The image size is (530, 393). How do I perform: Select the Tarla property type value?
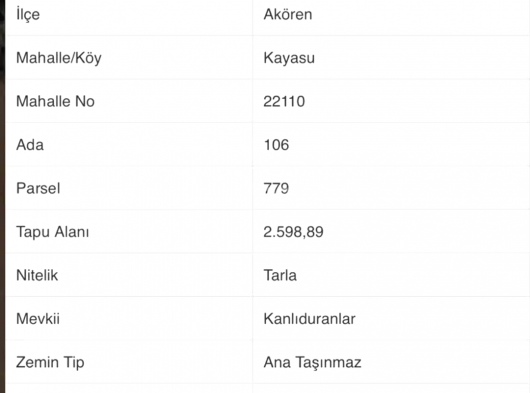[x=280, y=275]
